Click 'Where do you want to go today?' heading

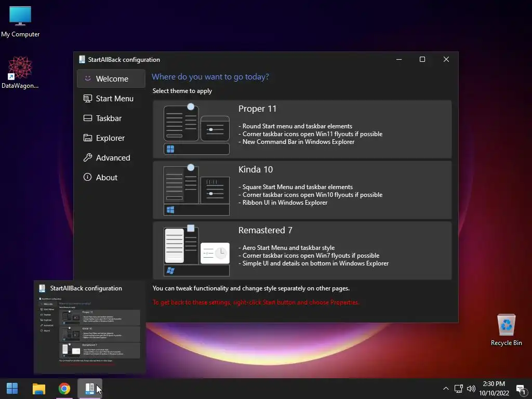[x=210, y=77]
